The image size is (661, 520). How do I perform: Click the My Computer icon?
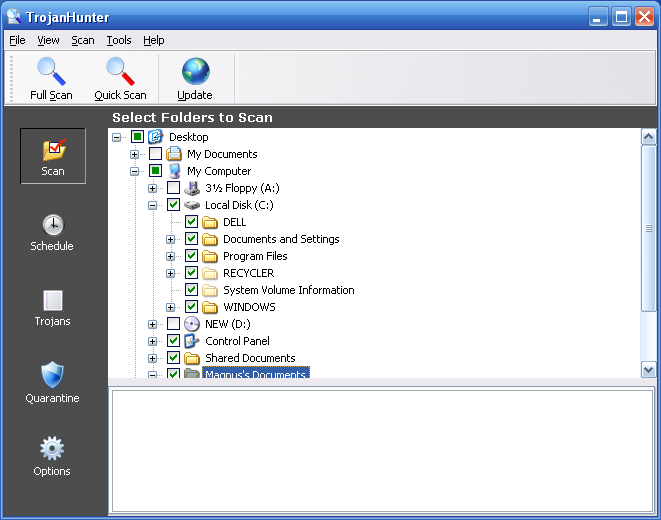click(x=174, y=171)
